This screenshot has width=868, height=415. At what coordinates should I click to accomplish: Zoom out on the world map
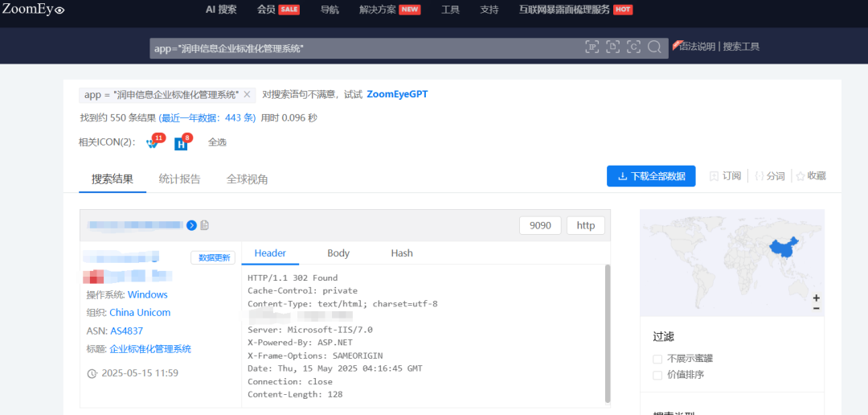817,308
